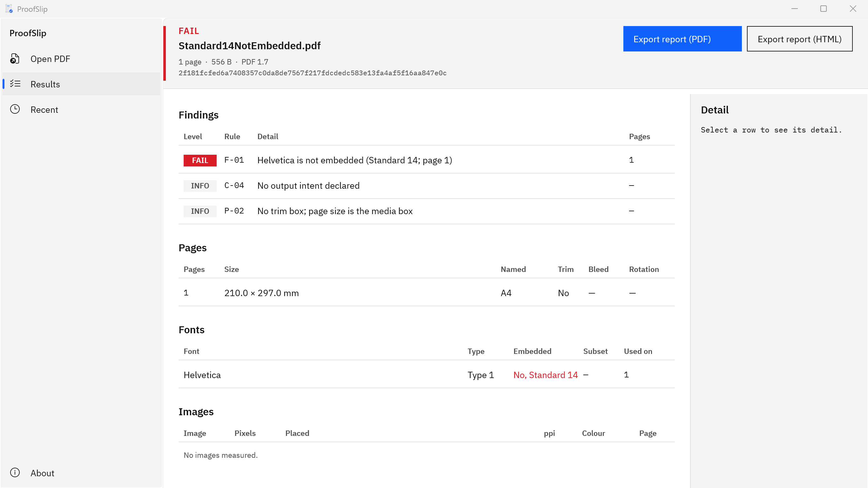Click the file SHA hash text
This screenshot has width=868, height=488.
(312, 73)
